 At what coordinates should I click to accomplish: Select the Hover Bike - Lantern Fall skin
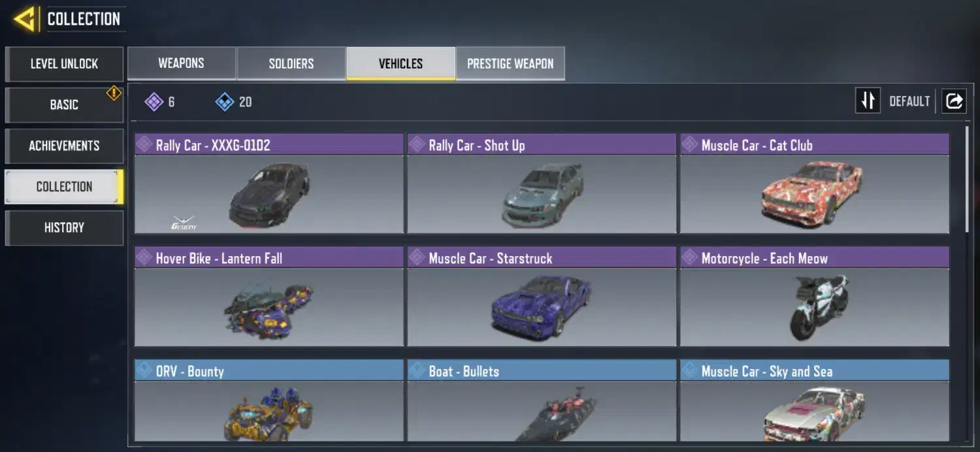(269, 297)
